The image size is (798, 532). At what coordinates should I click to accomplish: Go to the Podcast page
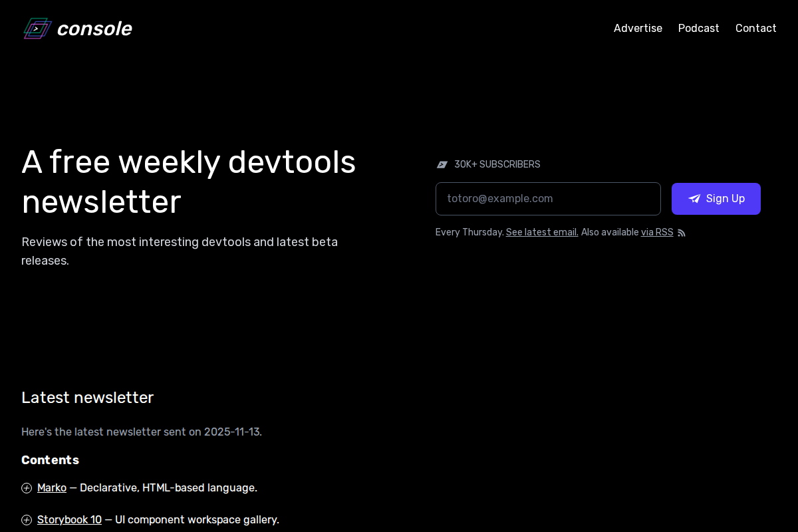pyautogui.click(x=698, y=28)
